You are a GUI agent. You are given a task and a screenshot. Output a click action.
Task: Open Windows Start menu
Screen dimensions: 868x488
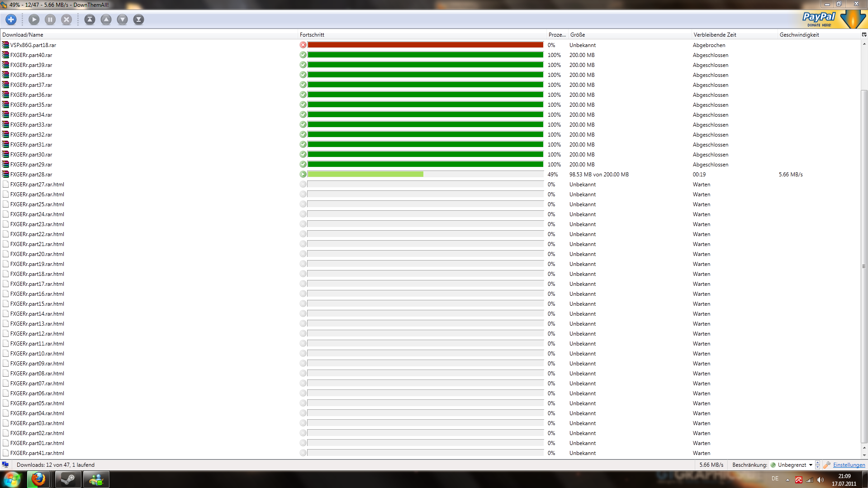tap(12, 479)
